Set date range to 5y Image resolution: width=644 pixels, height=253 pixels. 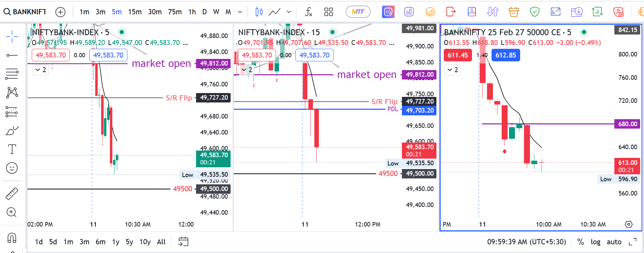(129, 242)
